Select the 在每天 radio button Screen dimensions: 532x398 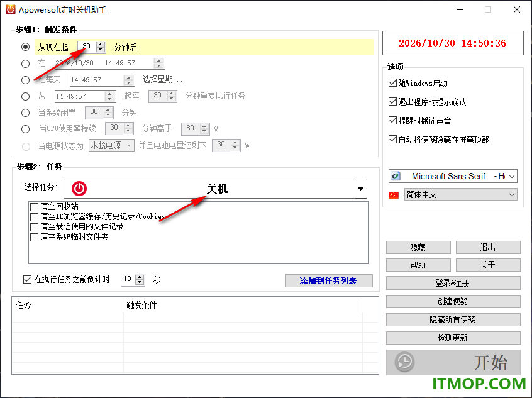coord(25,80)
